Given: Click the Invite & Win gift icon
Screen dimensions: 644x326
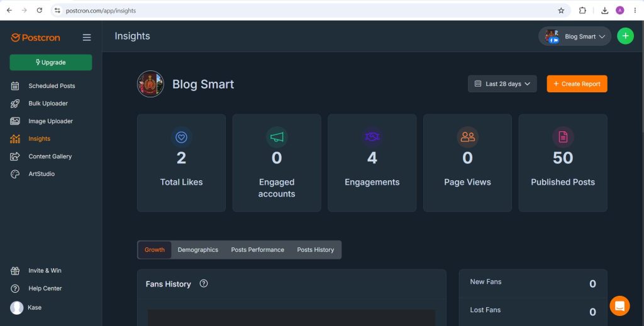Looking at the screenshot, I should pyautogui.click(x=15, y=271).
